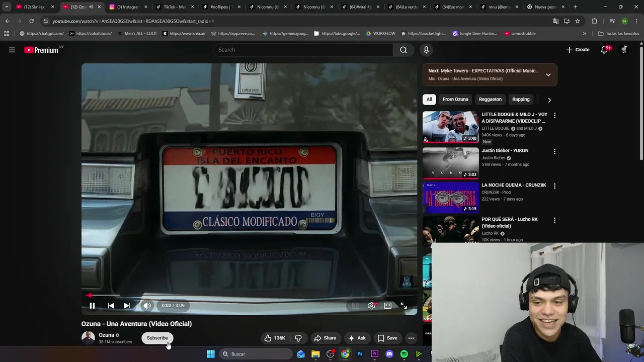This screenshot has height=362, width=644.
Task: Open options for LA NOCHE QUEMA video
Action: pyautogui.click(x=554, y=186)
